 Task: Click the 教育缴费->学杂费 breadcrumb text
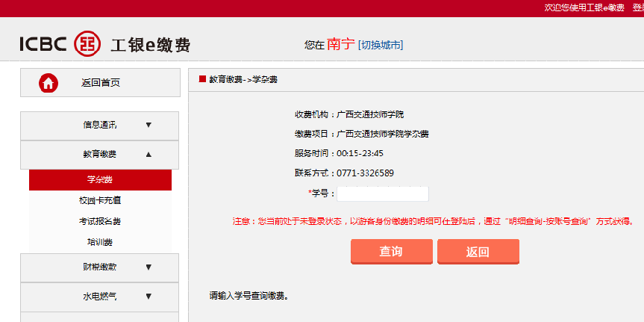pyautogui.click(x=243, y=79)
